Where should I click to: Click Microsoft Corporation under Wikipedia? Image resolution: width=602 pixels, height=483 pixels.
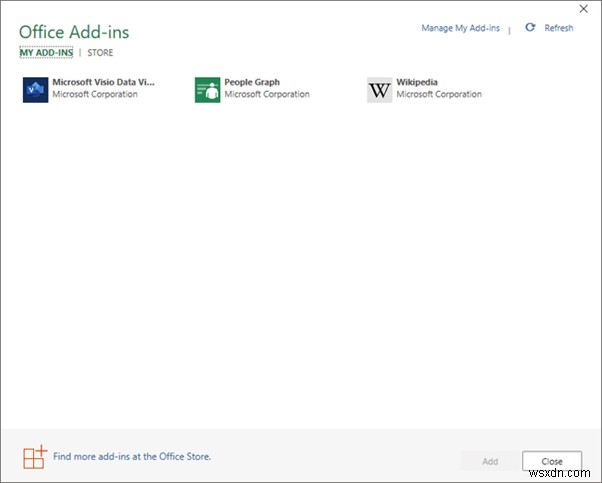(439, 95)
